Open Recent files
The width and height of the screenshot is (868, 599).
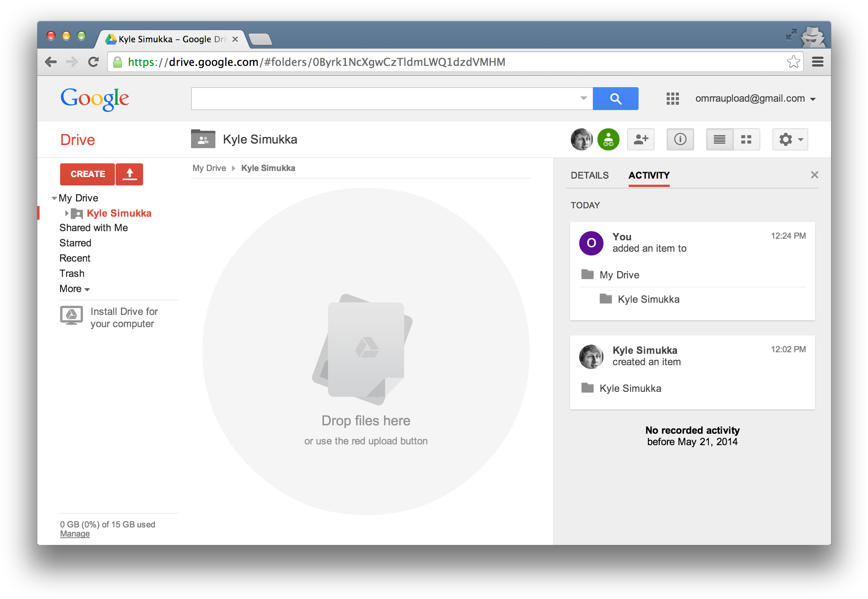click(75, 258)
